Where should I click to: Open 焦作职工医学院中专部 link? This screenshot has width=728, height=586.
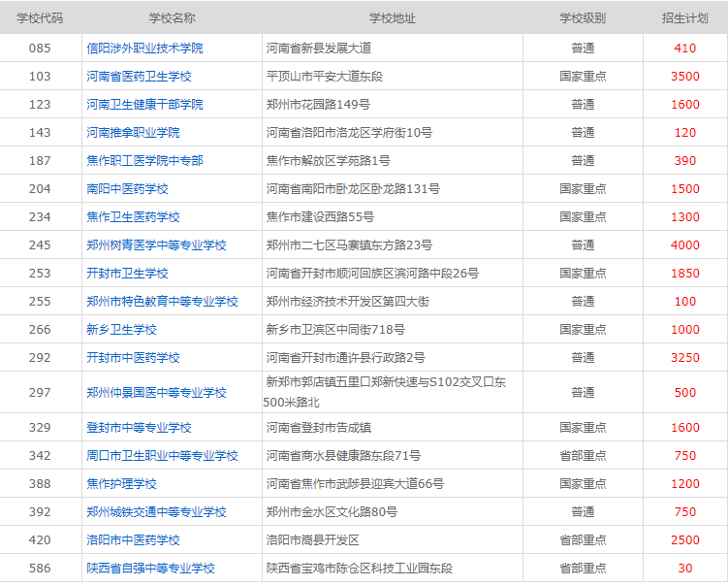tap(144, 160)
